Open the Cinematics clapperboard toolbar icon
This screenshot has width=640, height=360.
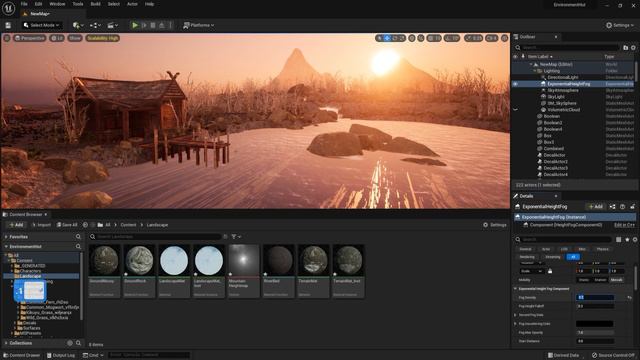[112, 25]
